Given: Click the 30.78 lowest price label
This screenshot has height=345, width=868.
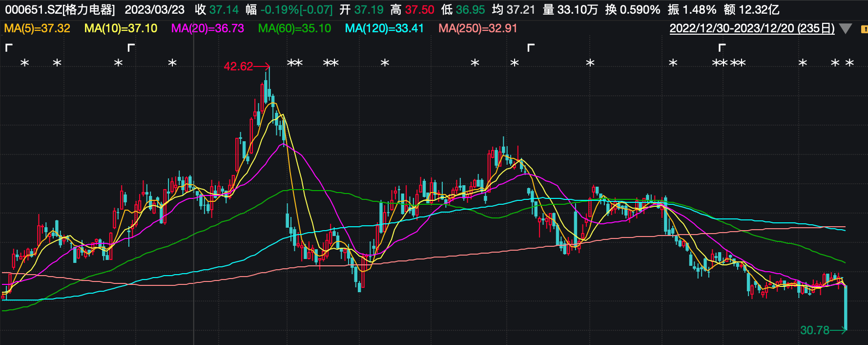Looking at the screenshot, I should click(x=815, y=330).
